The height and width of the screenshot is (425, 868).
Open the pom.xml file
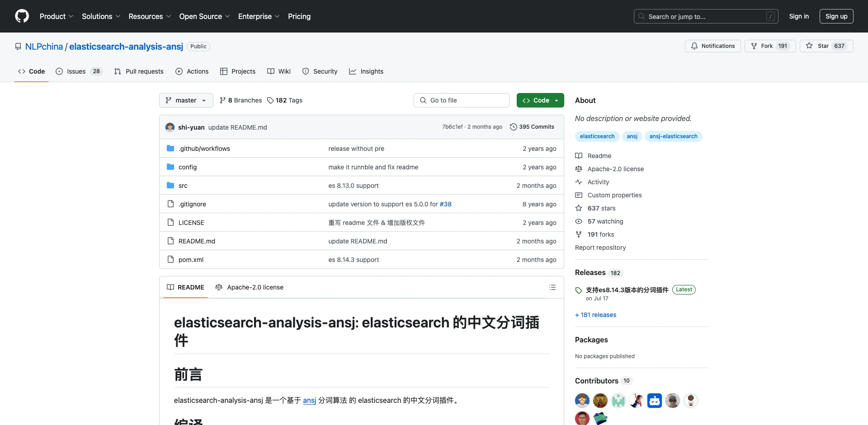pyautogui.click(x=191, y=260)
